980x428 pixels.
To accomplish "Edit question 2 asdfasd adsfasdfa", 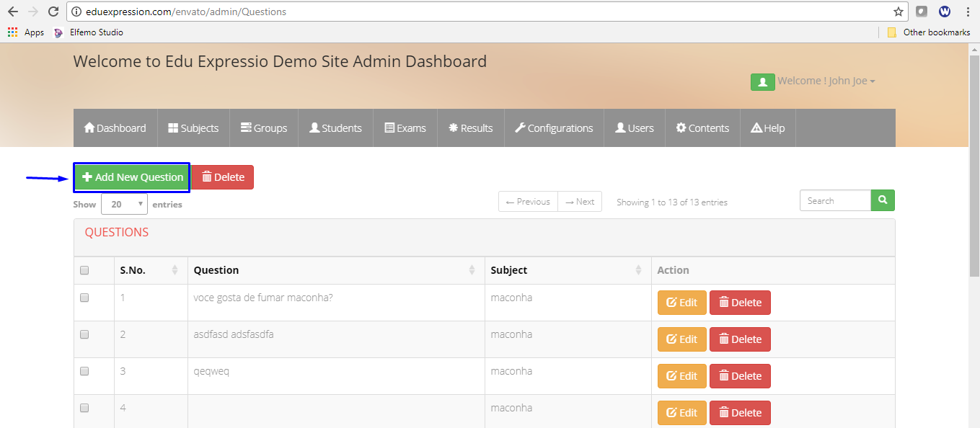I will pos(682,339).
